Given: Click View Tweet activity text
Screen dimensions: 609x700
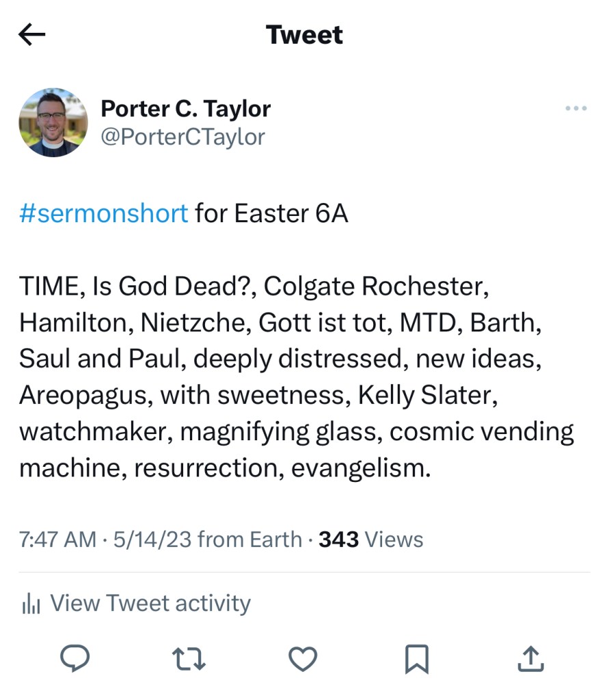Looking at the screenshot, I should (x=150, y=604).
